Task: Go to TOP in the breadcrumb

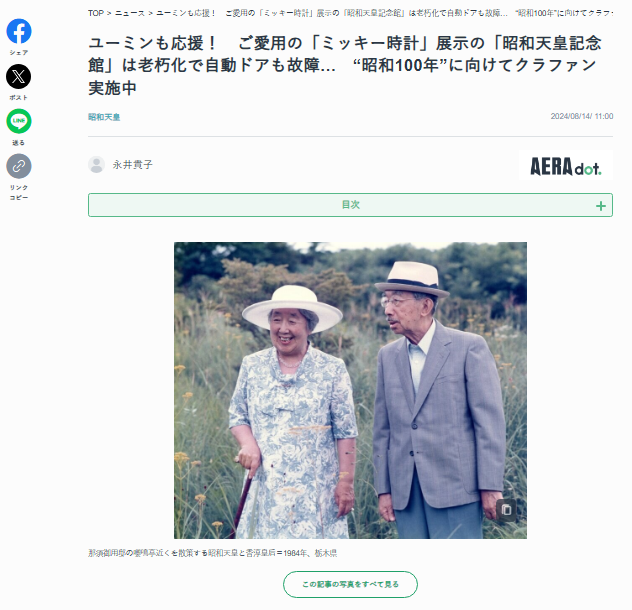Action: [96, 13]
